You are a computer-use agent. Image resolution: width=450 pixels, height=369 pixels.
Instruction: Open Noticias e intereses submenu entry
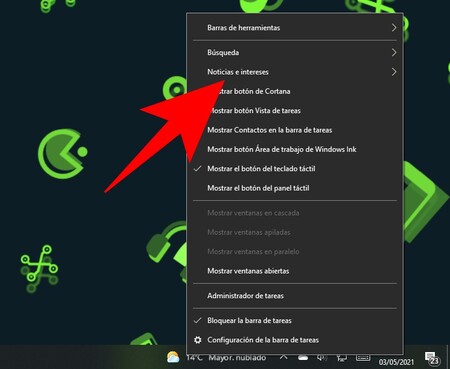point(295,72)
